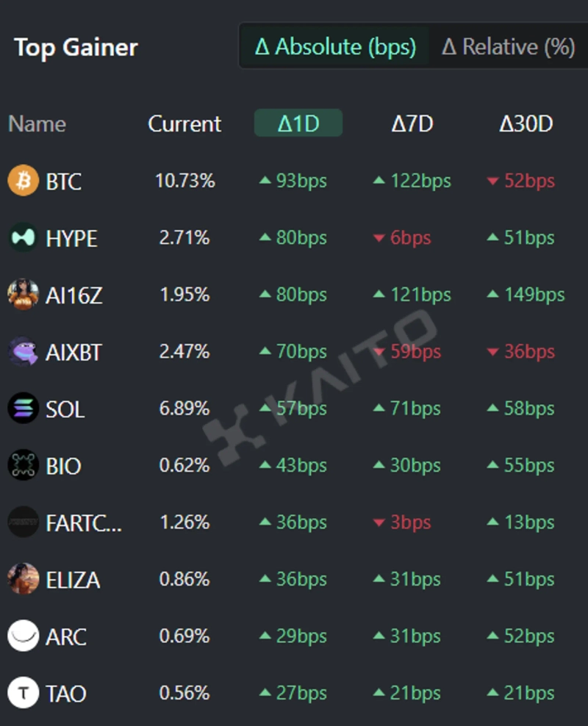Screen dimensions: 588x726
Task: Click the Name column header
Action: pyautogui.click(x=37, y=123)
